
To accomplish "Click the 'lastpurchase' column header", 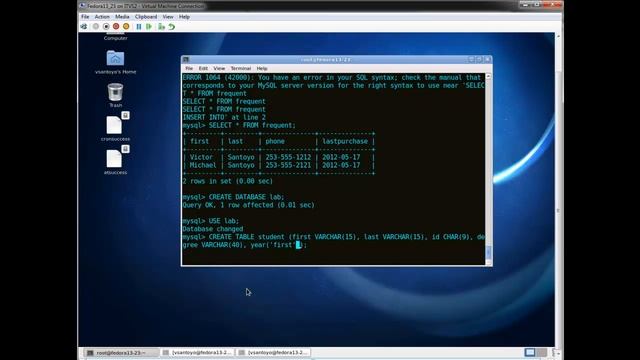I will (x=345, y=141).
